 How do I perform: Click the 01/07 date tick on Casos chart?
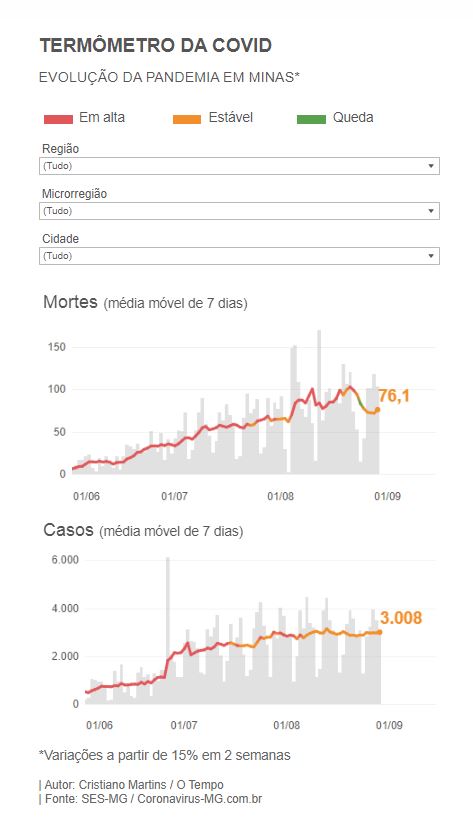click(184, 725)
